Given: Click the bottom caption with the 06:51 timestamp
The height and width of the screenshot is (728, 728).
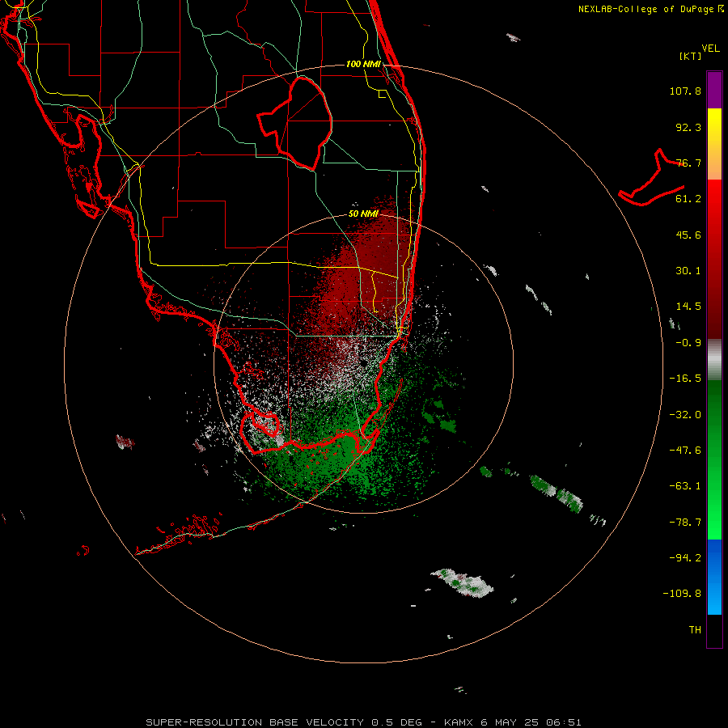Looking at the screenshot, I should point(363,722).
